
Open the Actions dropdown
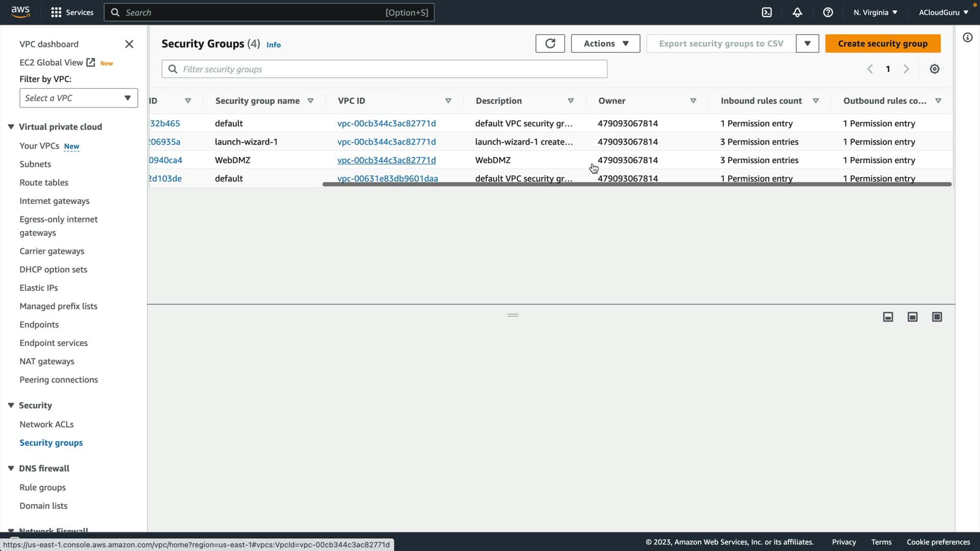click(x=605, y=43)
